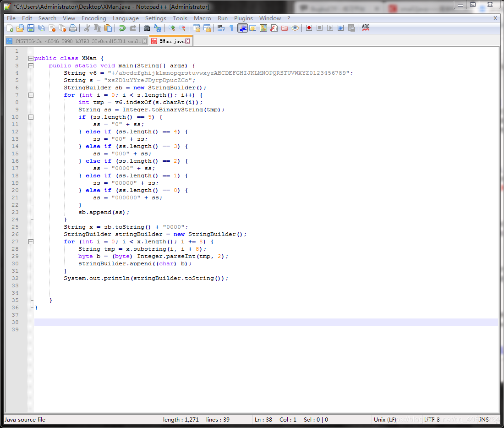
Task: Close the XMan.java tab
Action: tap(188, 41)
